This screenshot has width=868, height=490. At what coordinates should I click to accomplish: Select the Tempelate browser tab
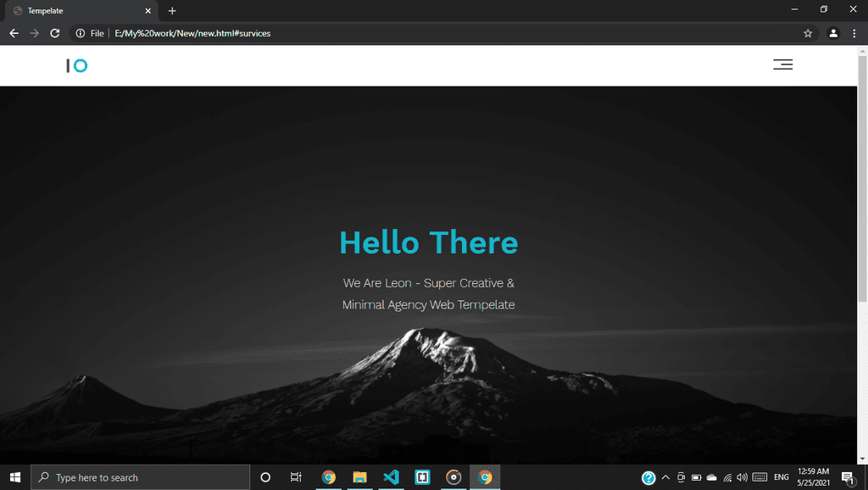(x=81, y=10)
